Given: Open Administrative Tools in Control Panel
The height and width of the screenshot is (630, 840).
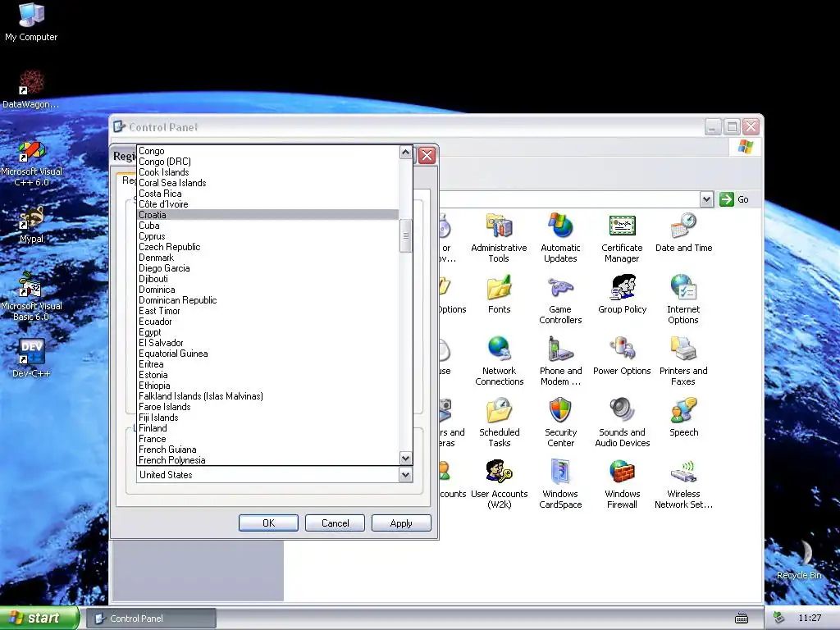Looking at the screenshot, I should [x=499, y=238].
